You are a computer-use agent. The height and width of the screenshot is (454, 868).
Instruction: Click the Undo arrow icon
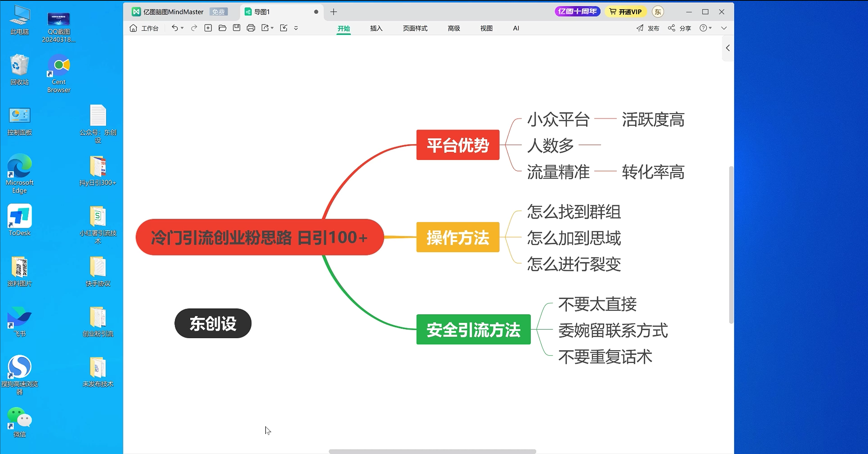[176, 28]
